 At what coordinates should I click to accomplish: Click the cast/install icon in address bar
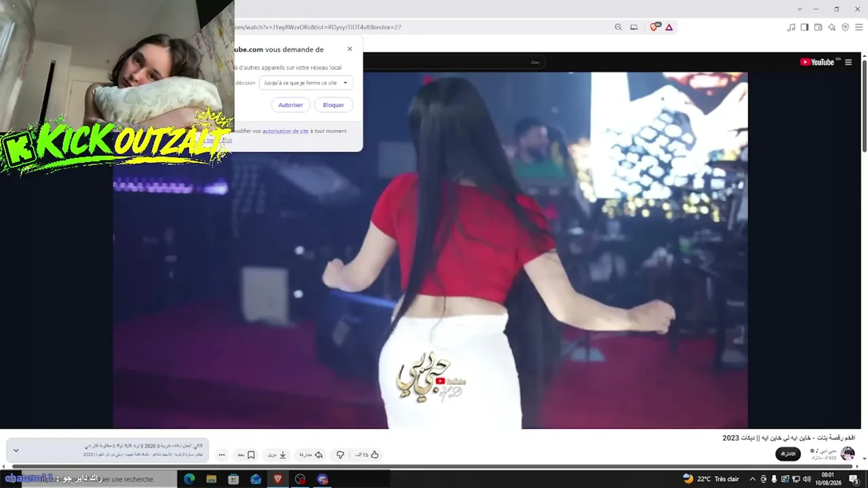pos(634,27)
